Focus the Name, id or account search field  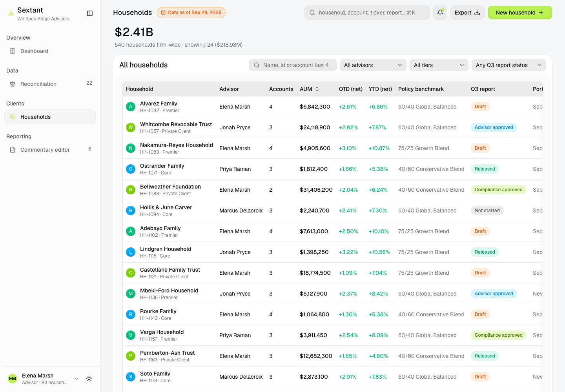[293, 65]
